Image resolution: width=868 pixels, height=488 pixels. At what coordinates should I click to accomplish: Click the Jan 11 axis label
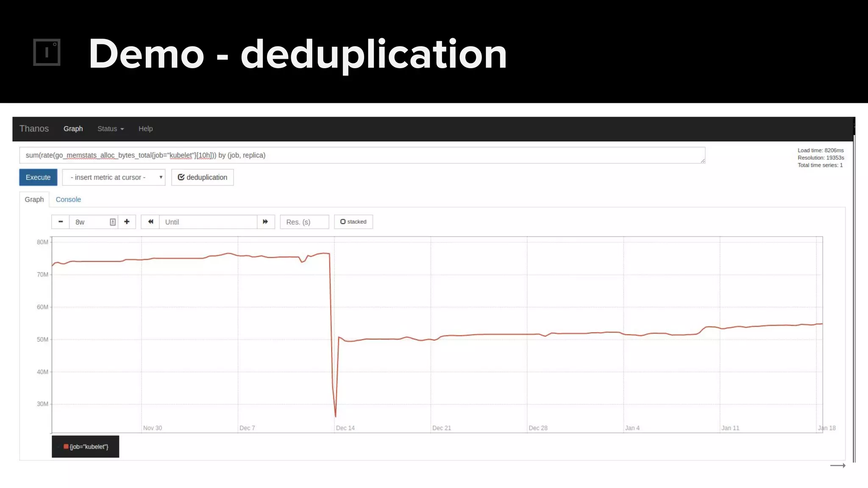point(730,428)
